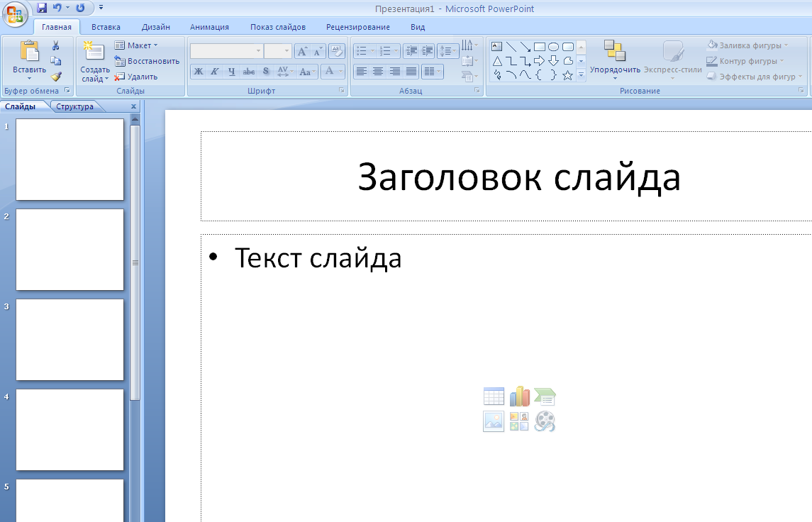This screenshot has height=522, width=812.
Task: Clear all text formatting
Action: pos(337,51)
